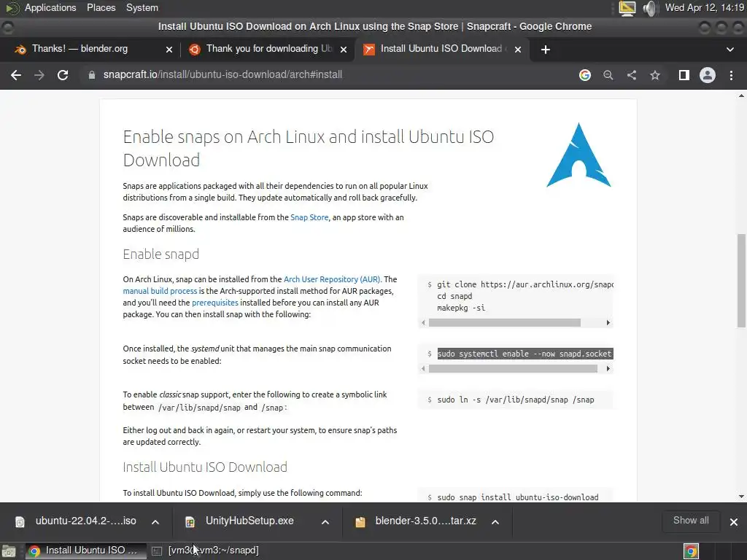The width and height of the screenshot is (747, 560).
Task: Open the Chrome profile avatar
Action: tap(708, 75)
